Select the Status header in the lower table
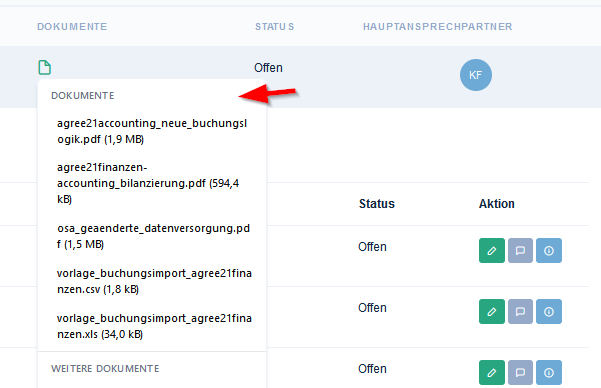 [376, 204]
